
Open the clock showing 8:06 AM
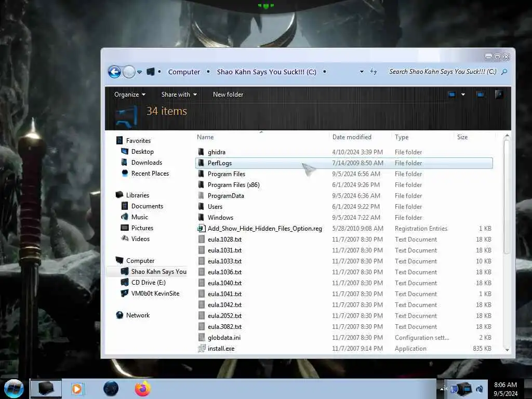(505, 389)
